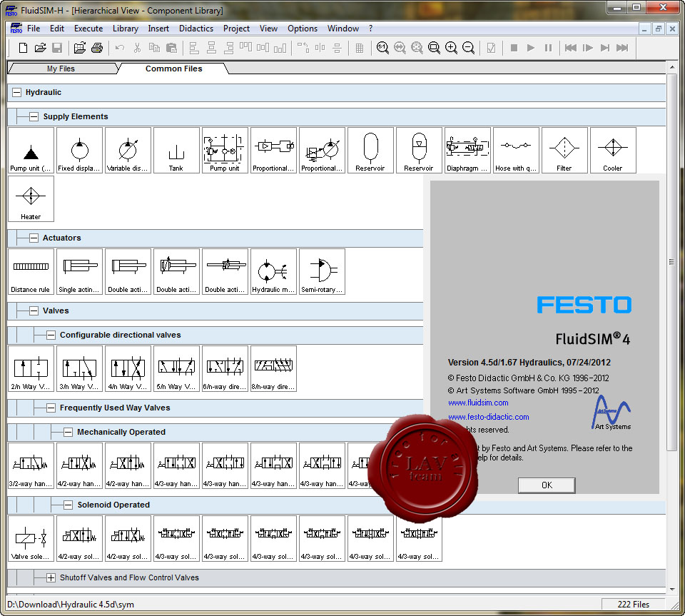
Task: Click the Pause simulation button
Action: click(548, 48)
